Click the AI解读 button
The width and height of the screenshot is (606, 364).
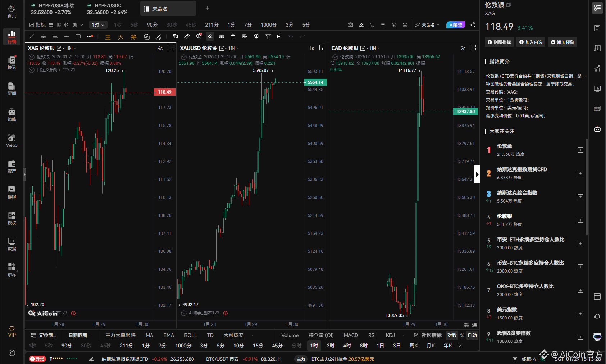tap(456, 25)
